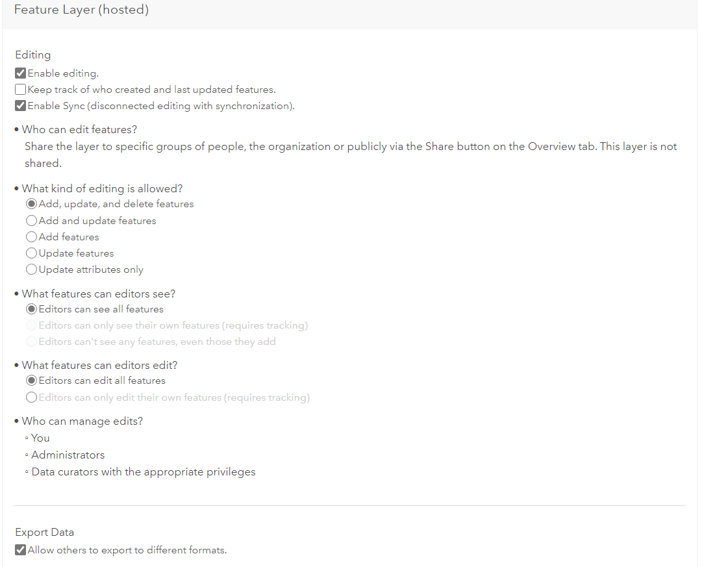Image resolution: width=728 pixels, height=567 pixels.
Task: Click the Editing section heading
Action: pos(33,55)
